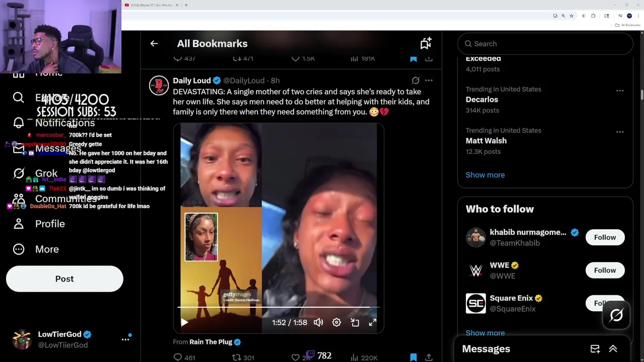The width and height of the screenshot is (644, 362).
Task: Enter fullscreen on the video player
Action: pyautogui.click(x=373, y=322)
